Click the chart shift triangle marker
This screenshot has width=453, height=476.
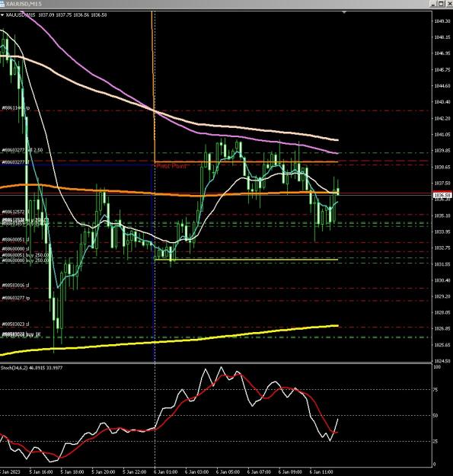(x=344, y=12)
